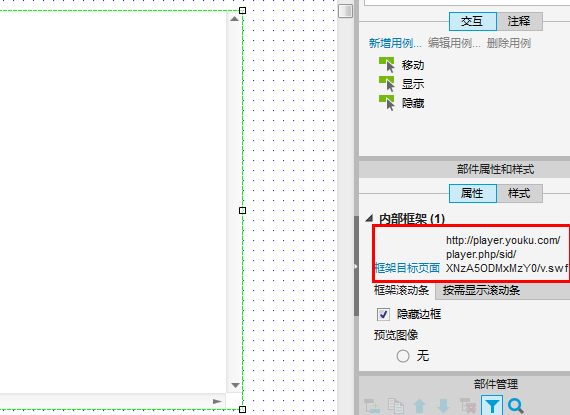The height and width of the screenshot is (415, 570).
Task: Click the 新增用例... link
Action: tap(395, 43)
